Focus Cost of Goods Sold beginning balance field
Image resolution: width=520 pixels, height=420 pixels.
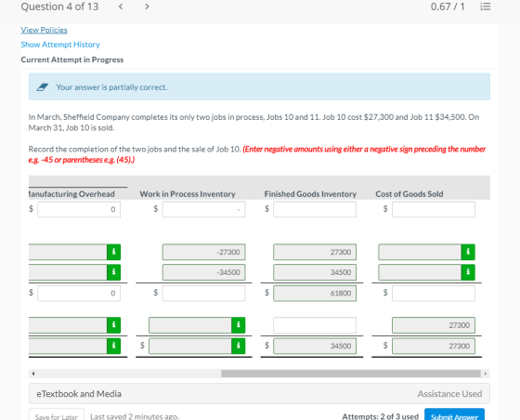coord(434,209)
